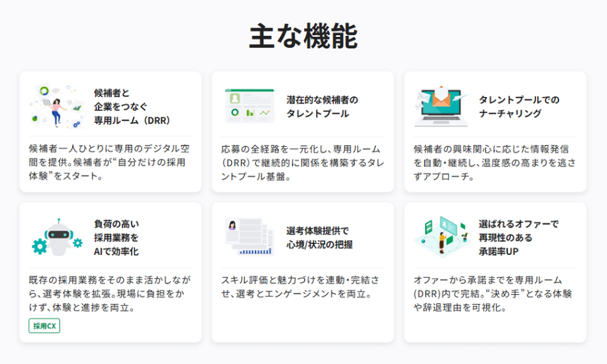Select the 採用業務をAIで効率化 card title
607x364 pixels.
[x=116, y=238]
